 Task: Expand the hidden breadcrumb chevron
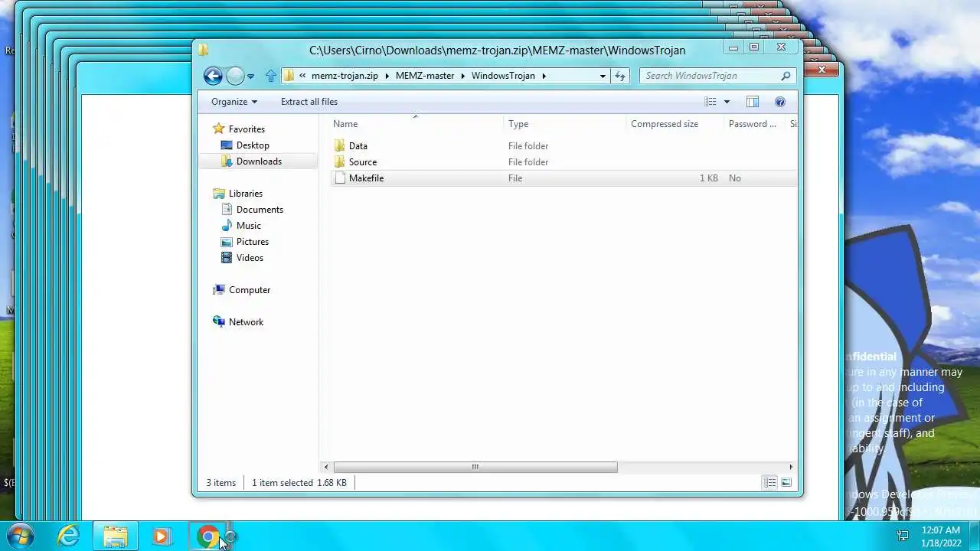(303, 76)
